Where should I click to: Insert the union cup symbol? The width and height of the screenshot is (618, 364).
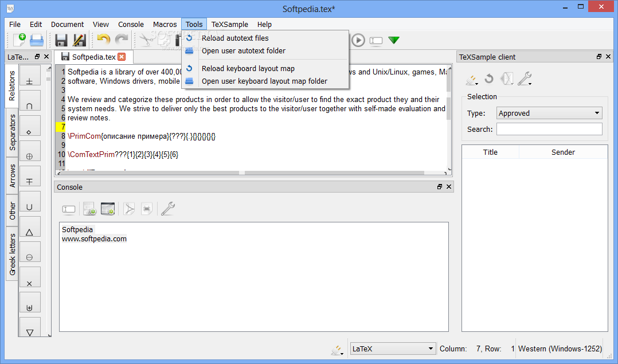coord(30,202)
